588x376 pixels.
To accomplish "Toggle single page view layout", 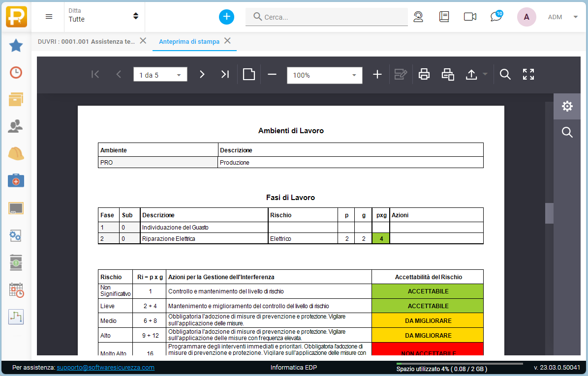I will pyautogui.click(x=249, y=75).
